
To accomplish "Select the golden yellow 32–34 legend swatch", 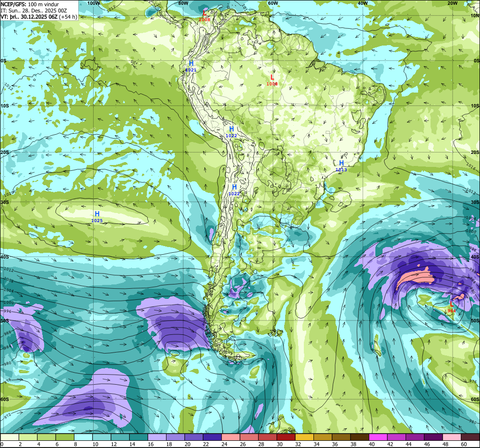I will pos(305,437).
